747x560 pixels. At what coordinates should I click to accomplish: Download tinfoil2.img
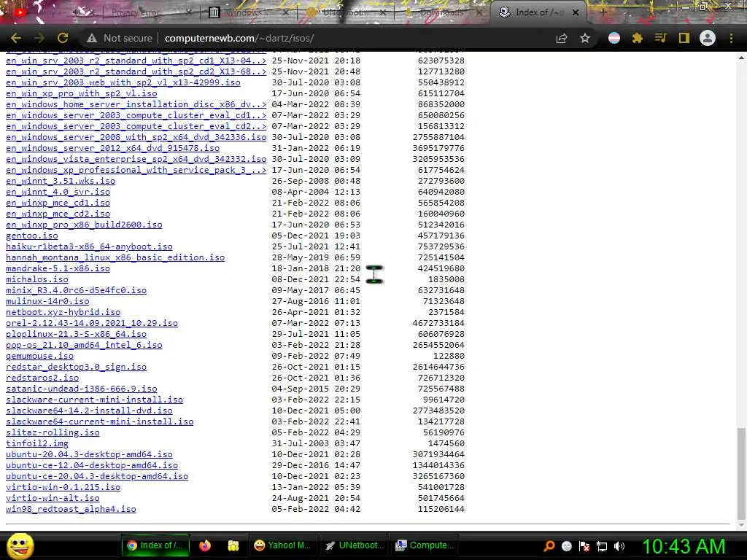click(x=37, y=444)
